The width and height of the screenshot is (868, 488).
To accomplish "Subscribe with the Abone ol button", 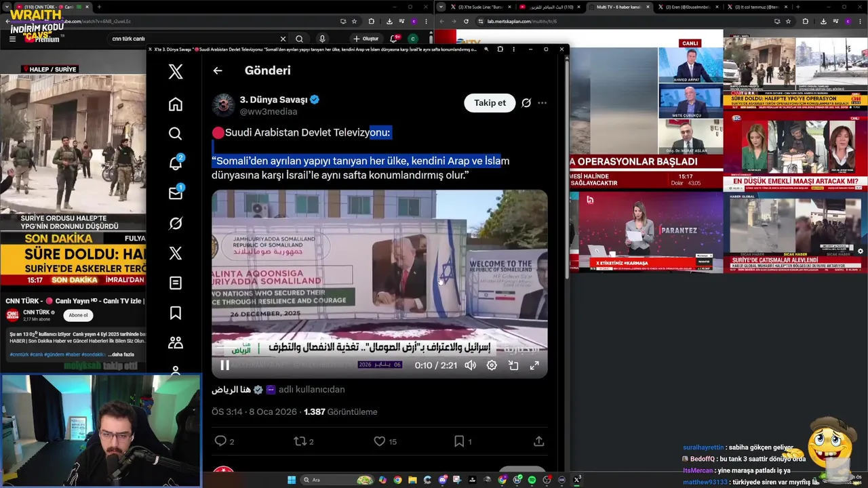I will point(78,315).
